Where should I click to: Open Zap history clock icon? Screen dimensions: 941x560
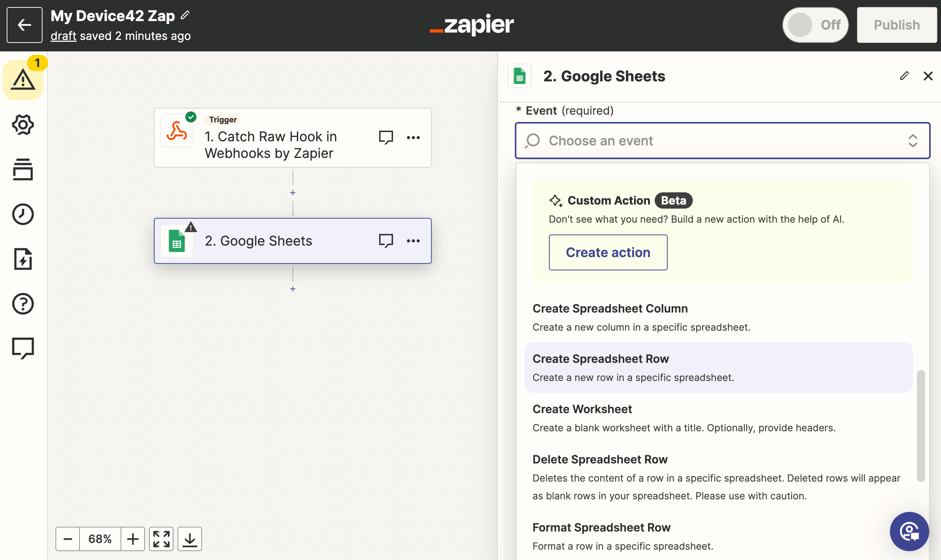click(23, 214)
